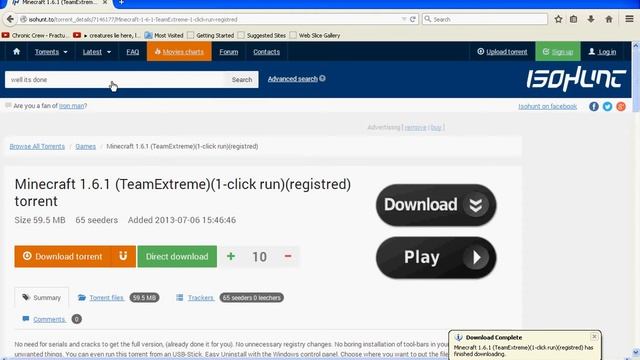The image size is (640, 360).
Task: Click the green Sign up button
Action: pyautogui.click(x=558, y=52)
